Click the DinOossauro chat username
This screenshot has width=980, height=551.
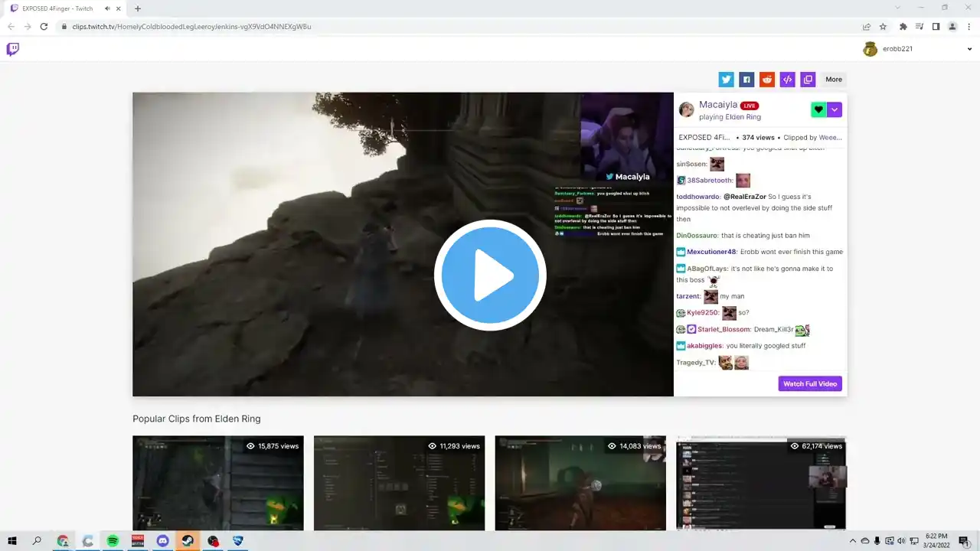coord(697,236)
